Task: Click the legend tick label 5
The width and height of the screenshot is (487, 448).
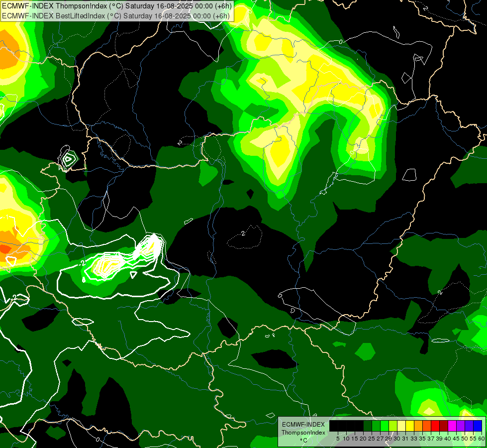Action: (338, 439)
